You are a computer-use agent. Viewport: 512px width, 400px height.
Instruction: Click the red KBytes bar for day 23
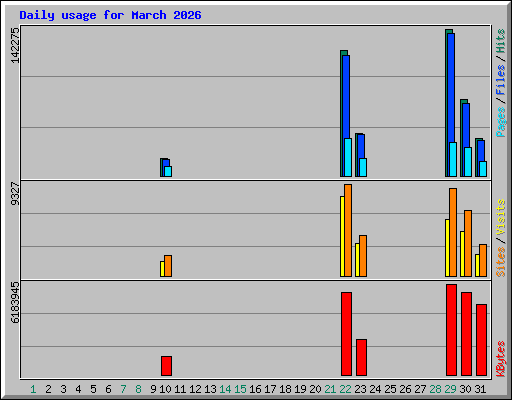361,358
